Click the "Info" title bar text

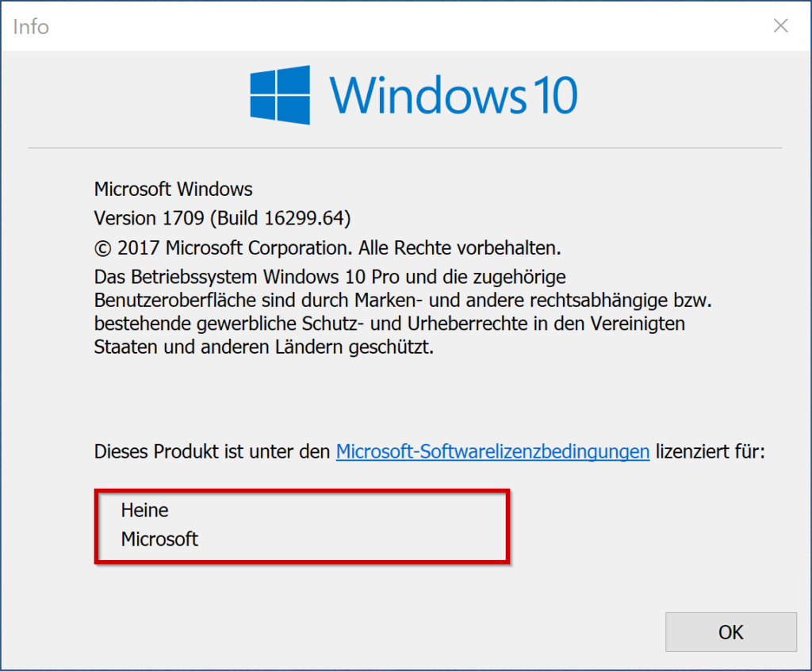click(x=32, y=27)
